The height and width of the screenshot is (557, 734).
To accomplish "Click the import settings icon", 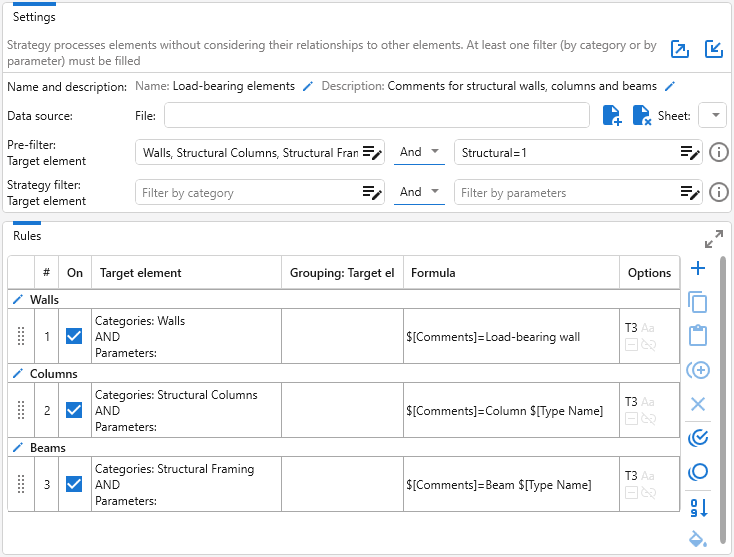I will pyautogui.click(x=714, y=49).
